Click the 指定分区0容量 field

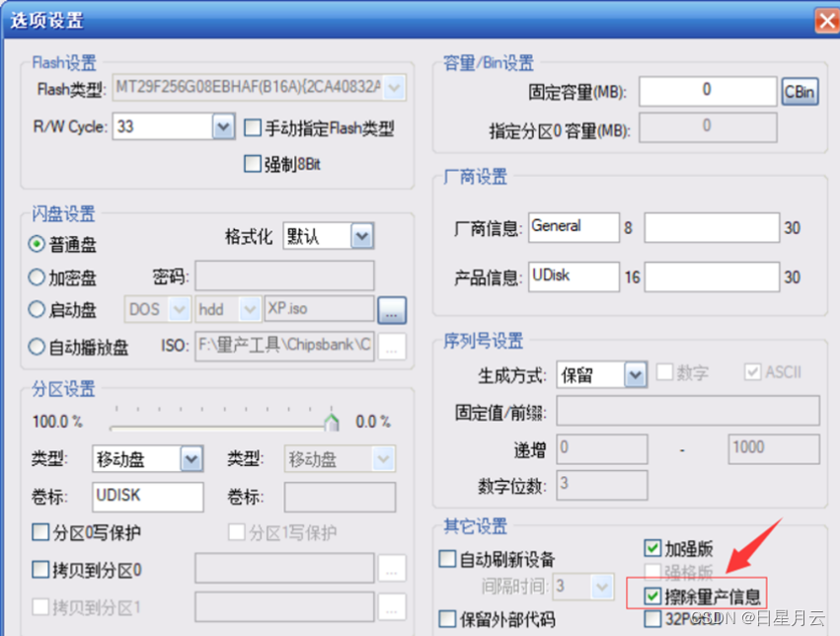tap(708, 127)
